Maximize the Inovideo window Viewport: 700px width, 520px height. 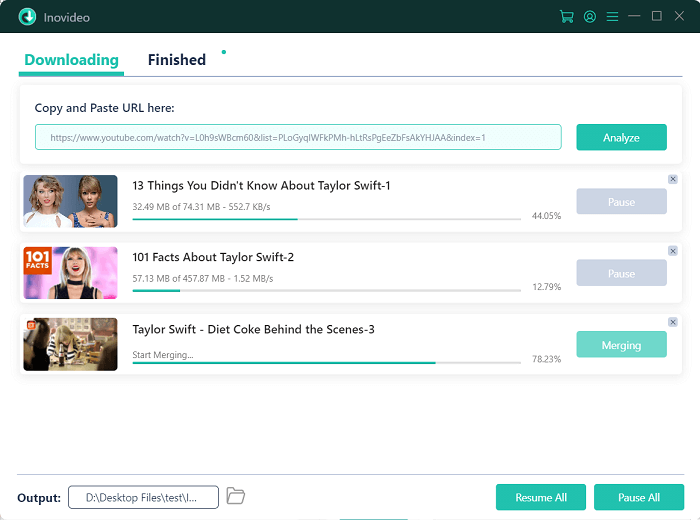click(657, 16)
